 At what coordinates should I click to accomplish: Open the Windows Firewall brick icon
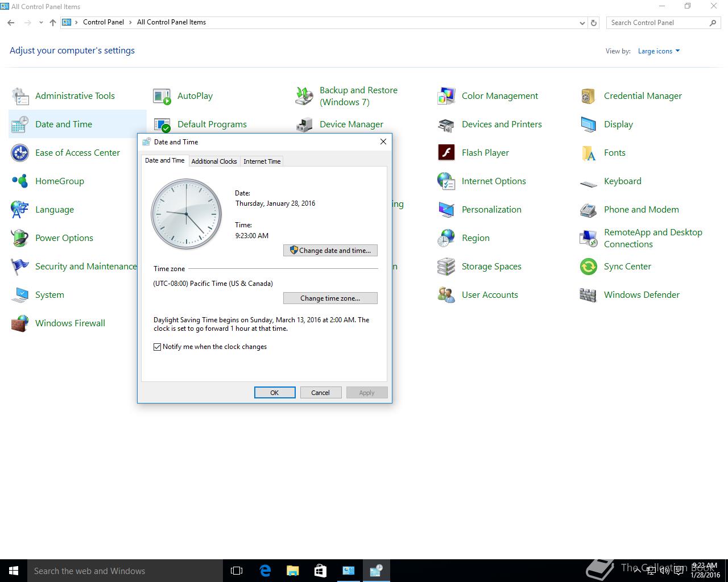click(20, 323)
